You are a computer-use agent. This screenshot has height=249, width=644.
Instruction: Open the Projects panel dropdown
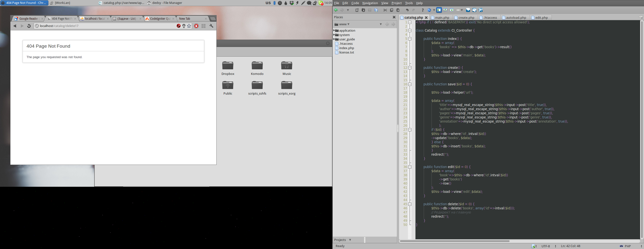click(x=350, y=240)
